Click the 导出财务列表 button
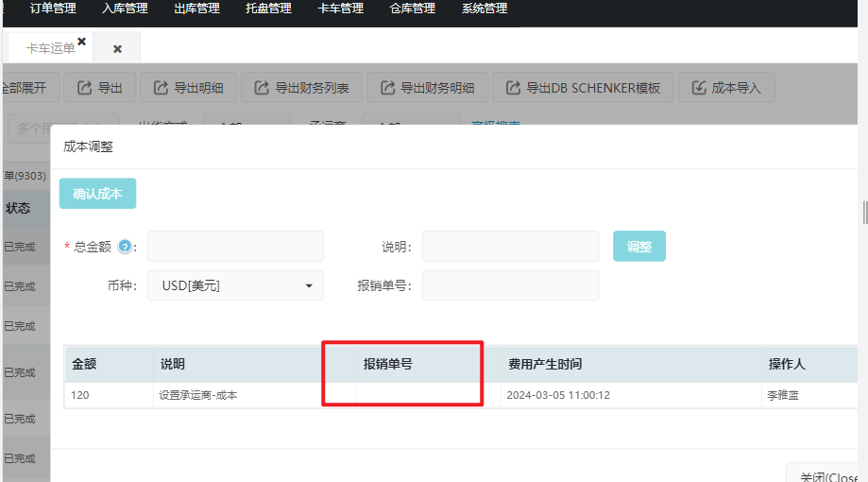868x482 pixels. [x=301, y=88]
